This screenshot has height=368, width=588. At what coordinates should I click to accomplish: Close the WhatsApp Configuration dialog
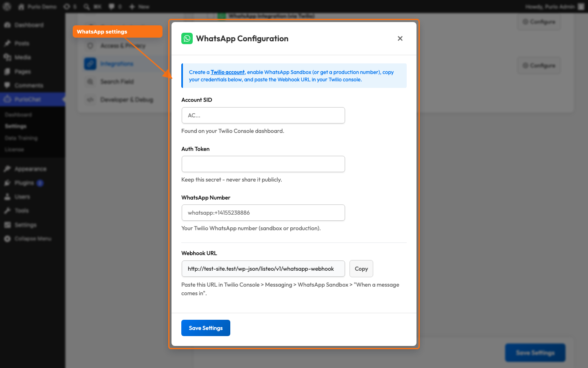point(400,38)
